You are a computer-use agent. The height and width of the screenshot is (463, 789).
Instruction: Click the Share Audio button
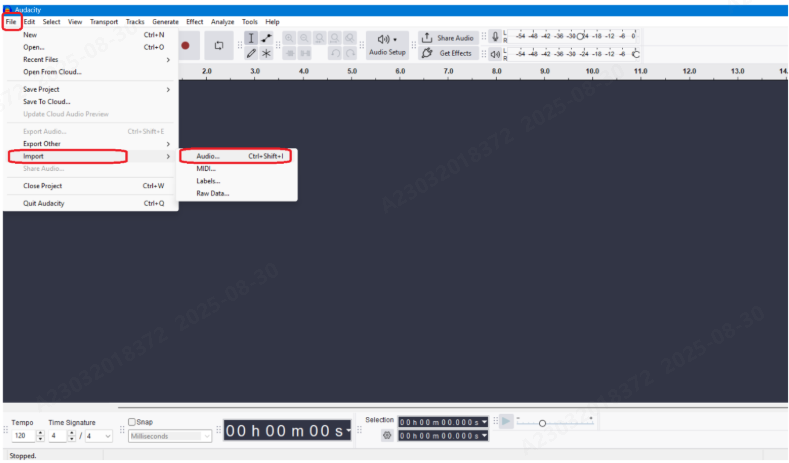(x=448, y=38)
